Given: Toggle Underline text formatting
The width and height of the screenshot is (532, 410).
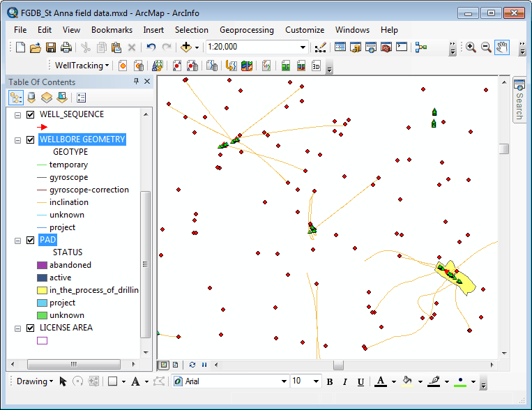Looking at the screenshot, I should click(360, 382).
